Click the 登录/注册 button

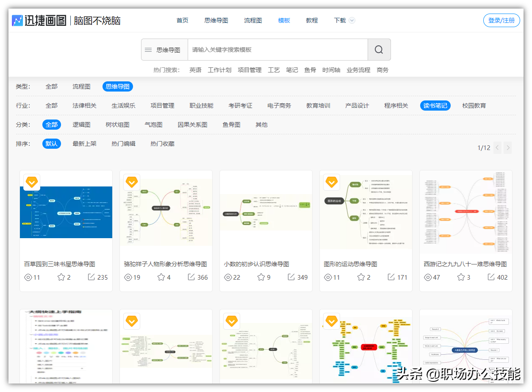501,20
